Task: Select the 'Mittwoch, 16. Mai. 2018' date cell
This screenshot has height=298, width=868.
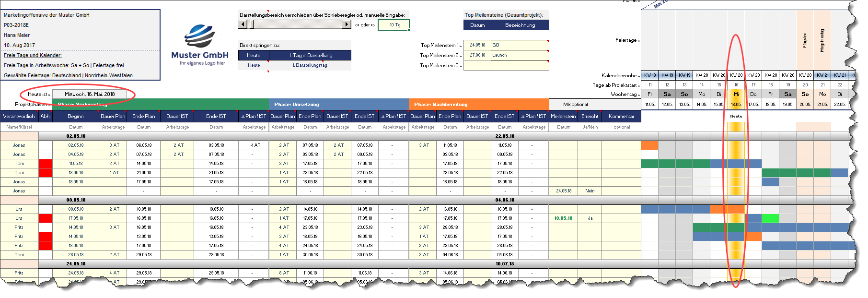Action: (90, 94)
